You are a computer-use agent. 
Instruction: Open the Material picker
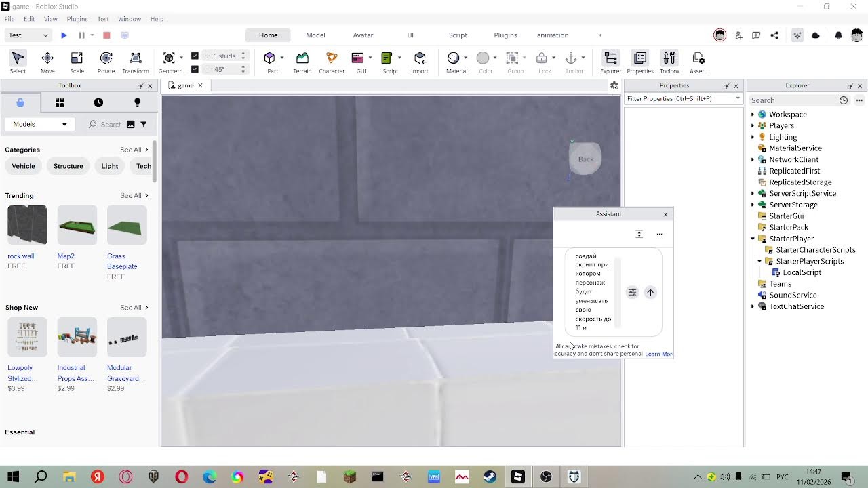pos(454,62)
